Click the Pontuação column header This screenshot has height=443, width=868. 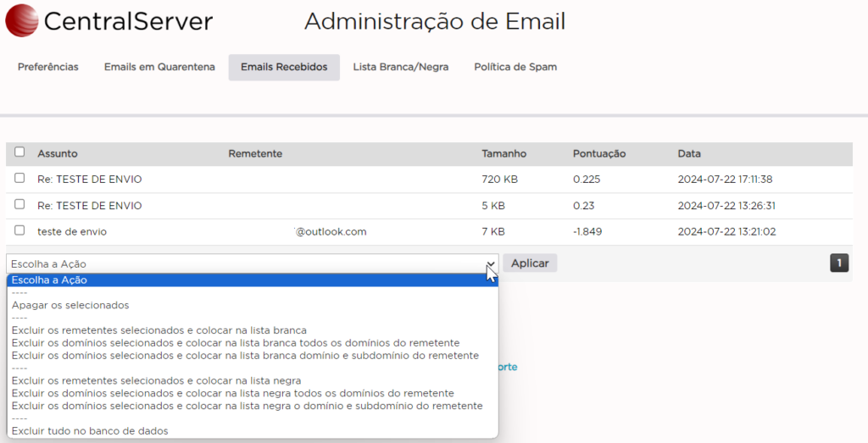pos(598,154)
